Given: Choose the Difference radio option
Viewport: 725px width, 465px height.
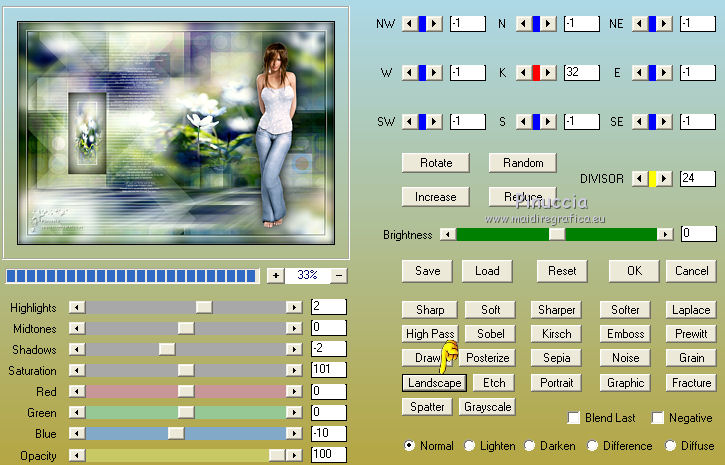Looking at the screenshot, I should pyautogui.click(x=593, y=446).
